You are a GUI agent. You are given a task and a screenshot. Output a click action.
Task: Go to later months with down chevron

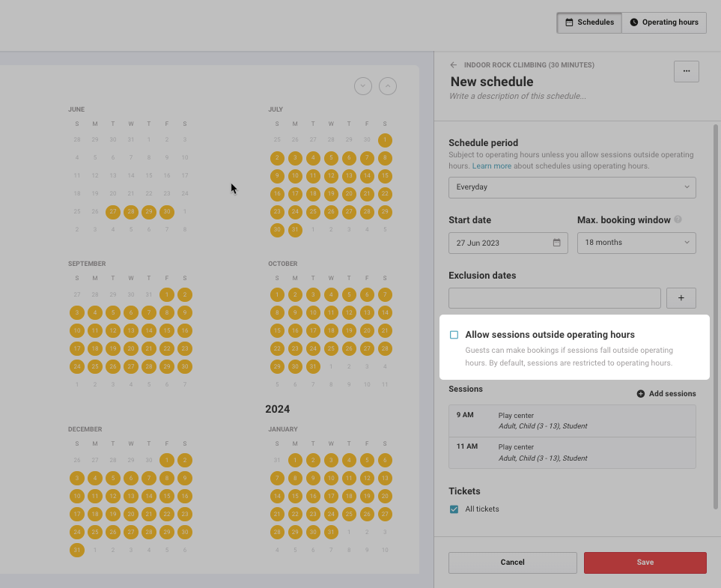(x=363, y=86)
